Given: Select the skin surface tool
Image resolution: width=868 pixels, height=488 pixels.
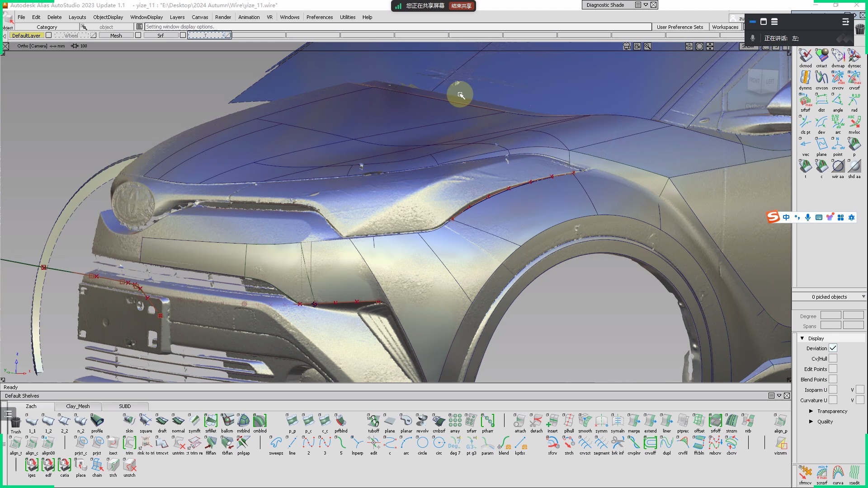Looking at the screenshot, I should click(x=129, y=421).
